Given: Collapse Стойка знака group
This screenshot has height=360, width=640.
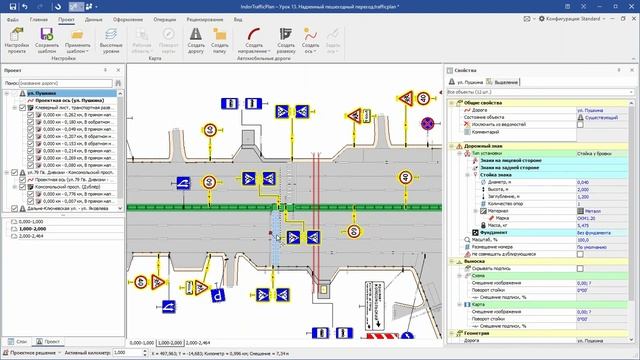Looking at the screenshot, I should 467,175.
